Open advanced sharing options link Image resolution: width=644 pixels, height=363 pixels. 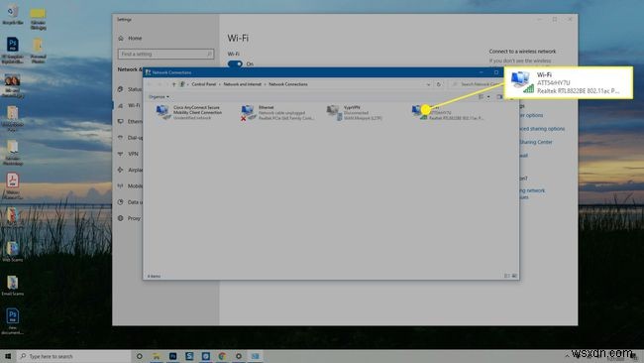[542, 129]
